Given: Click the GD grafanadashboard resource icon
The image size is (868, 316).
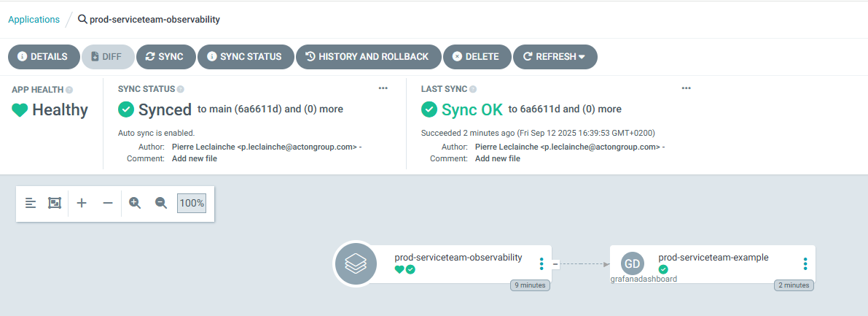Looking at the screenshot, I should coord(633,263).
